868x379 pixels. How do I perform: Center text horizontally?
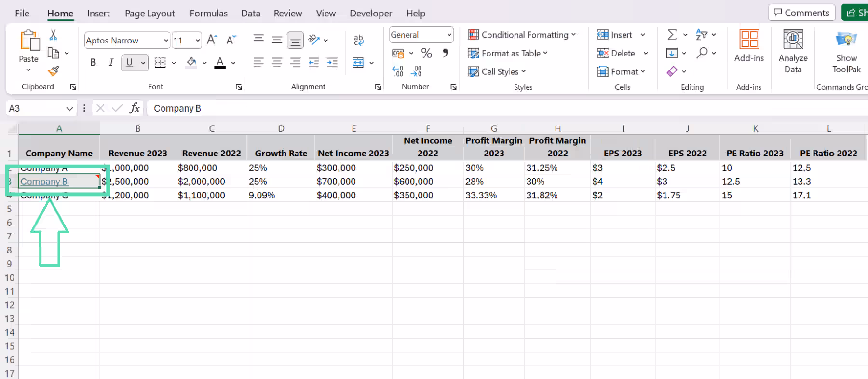(x=277, y=62)
